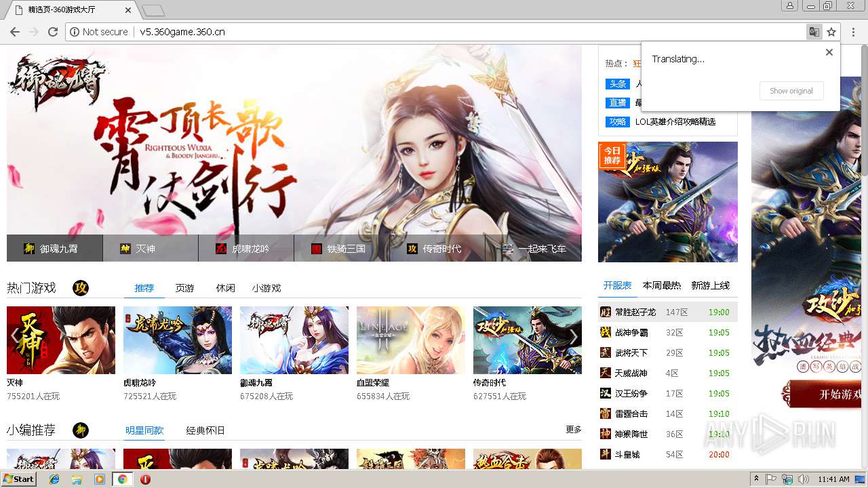Reload the page with refresh icon
Image resolution: width=868 pixels, height=488 pixels.
(x=52, y=32)
